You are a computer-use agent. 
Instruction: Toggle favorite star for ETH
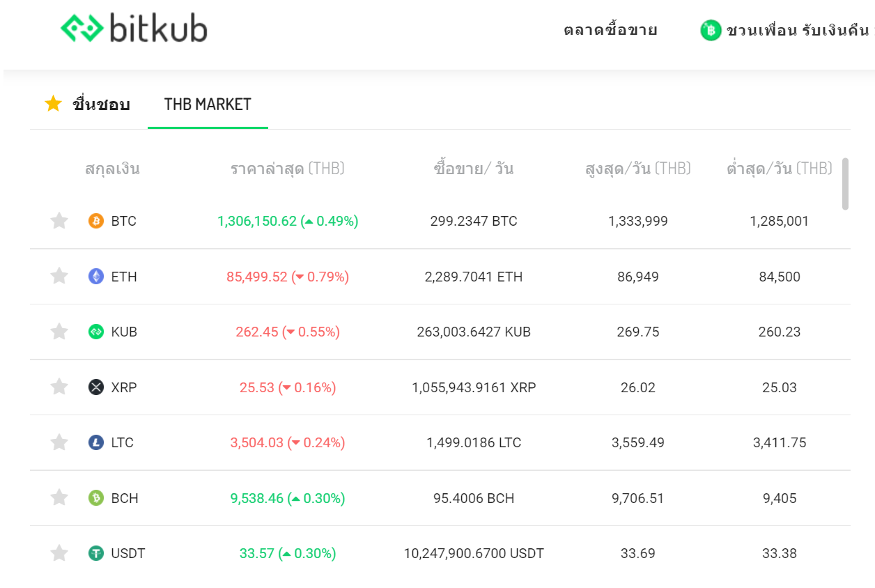[59, 276]
